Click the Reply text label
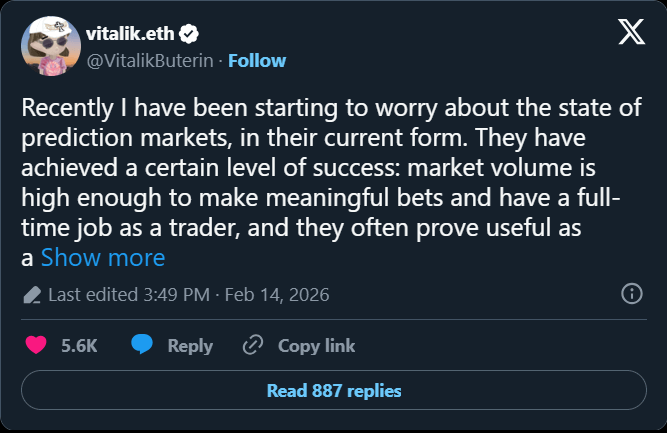The image size is (667, 433). (x=190, y=345)
